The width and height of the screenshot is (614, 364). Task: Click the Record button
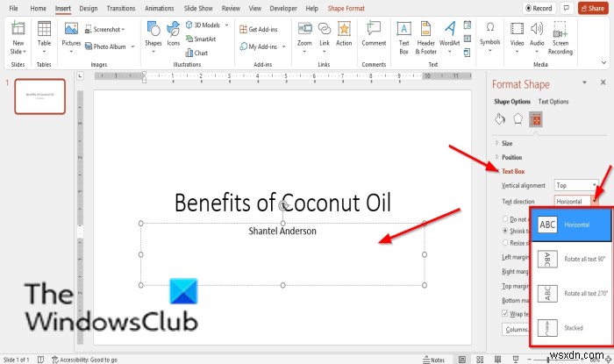coord(539,8)
